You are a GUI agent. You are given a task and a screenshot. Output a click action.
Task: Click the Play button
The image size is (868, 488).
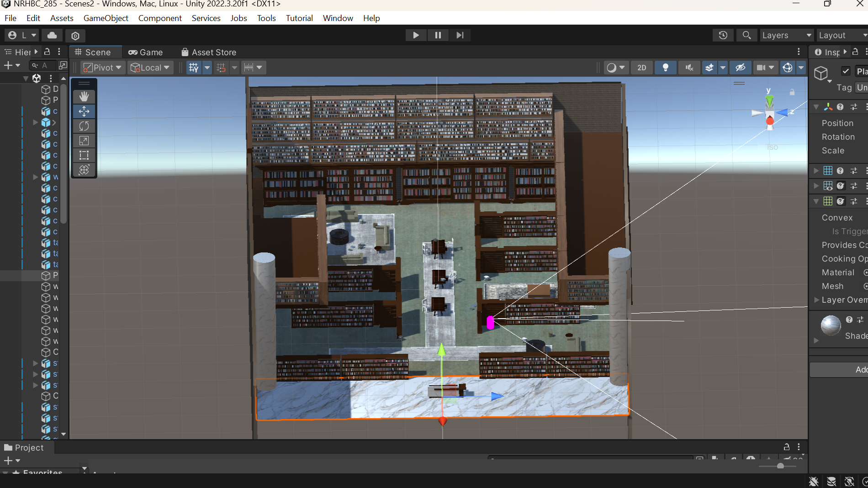[416, 35]
